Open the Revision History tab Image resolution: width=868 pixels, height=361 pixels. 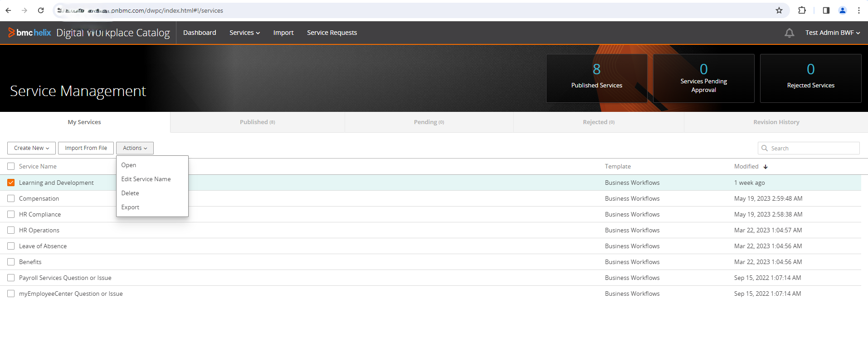point(776,122)
